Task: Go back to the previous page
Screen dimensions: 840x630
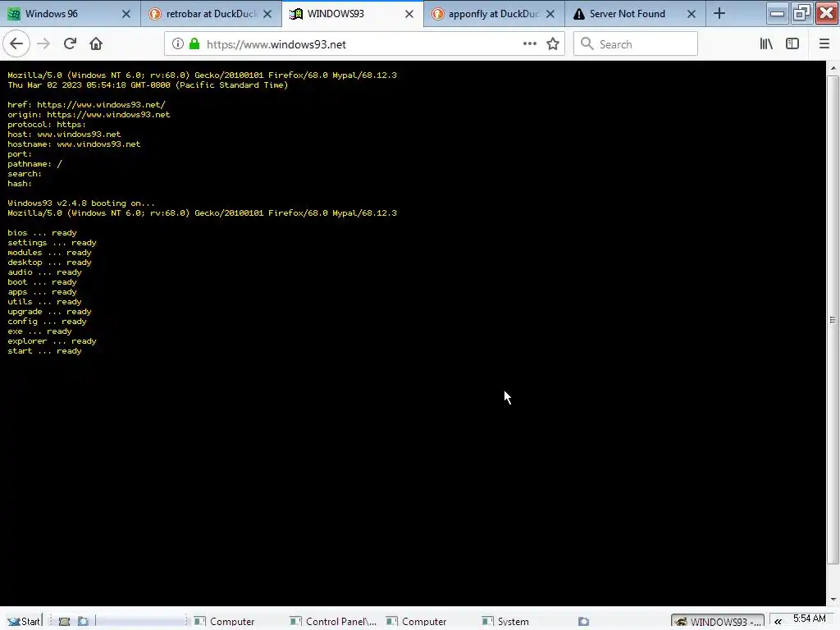Action: point(16,43)
